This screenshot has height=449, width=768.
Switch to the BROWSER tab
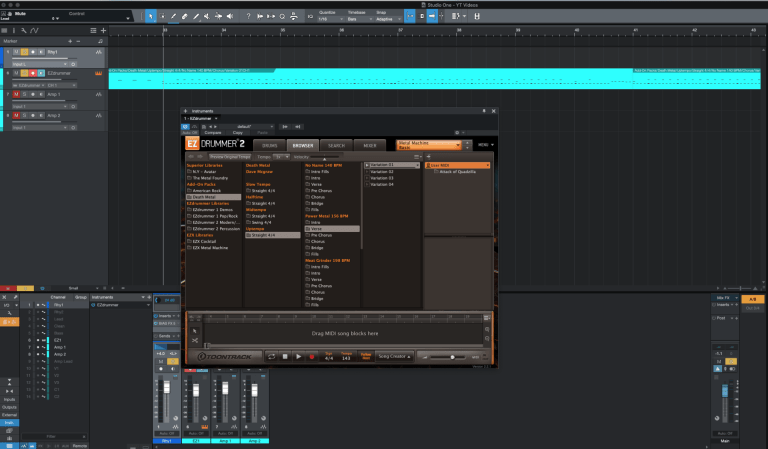coord(303,145)
